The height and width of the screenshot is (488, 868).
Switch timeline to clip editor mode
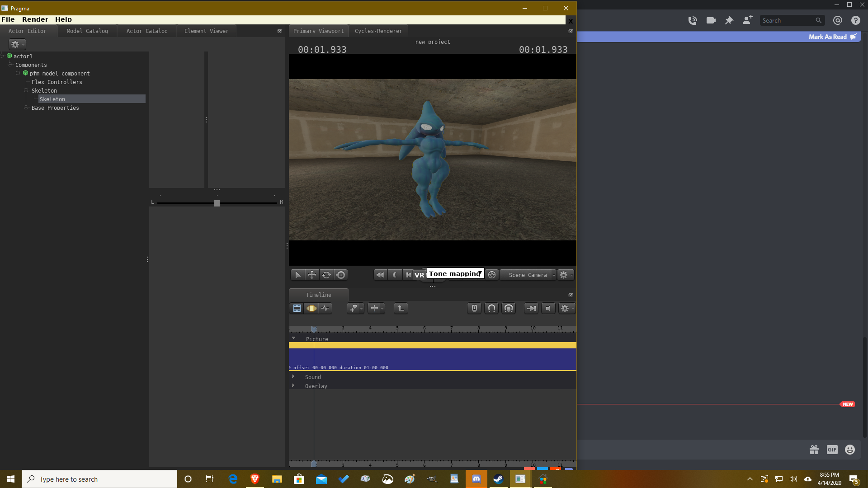tap(297, 308)
